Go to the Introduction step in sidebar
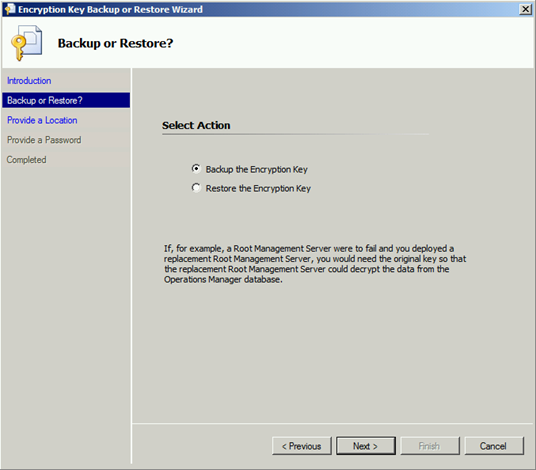The width and height of the screenshot is (536, 470). click(x=29, y=81)
